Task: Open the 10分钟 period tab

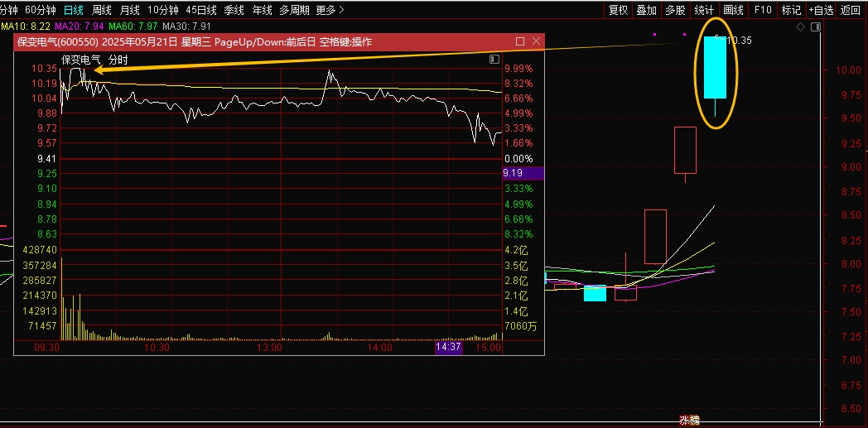Action: click(162, 10)
